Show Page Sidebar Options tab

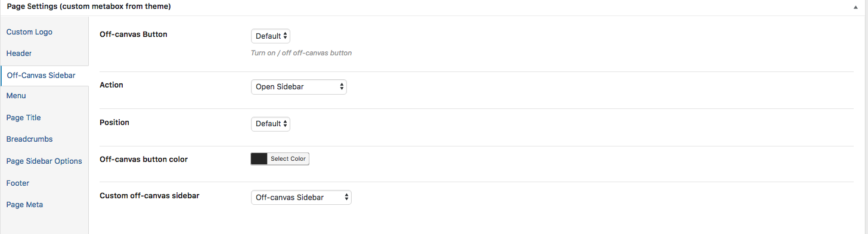[x=44, y=161]
